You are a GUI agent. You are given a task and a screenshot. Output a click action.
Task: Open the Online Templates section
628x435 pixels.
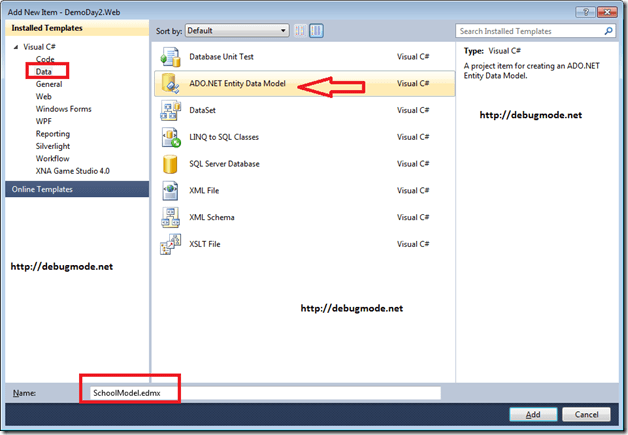click(42, 189)
